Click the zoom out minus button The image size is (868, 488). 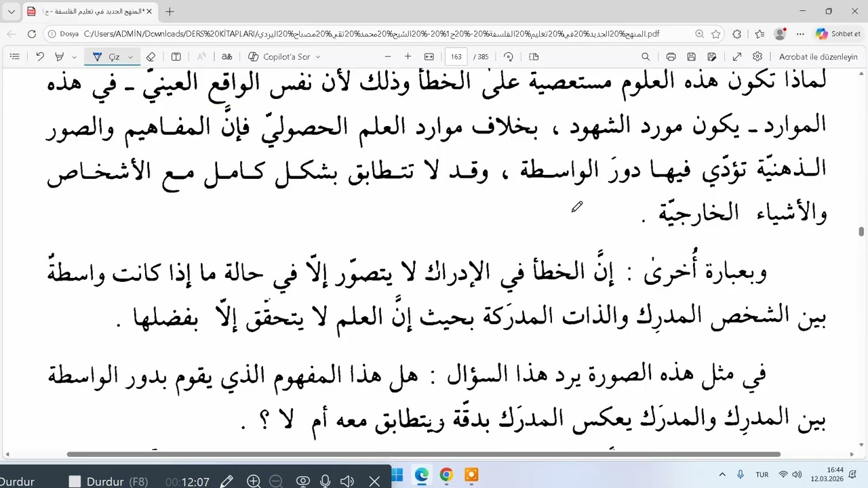click(388, 57)
